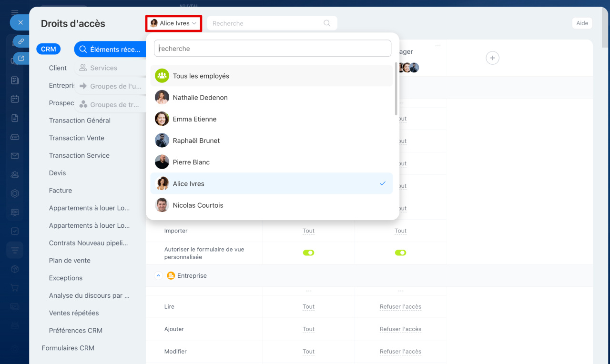Toggle second custom view form switch
The image size is (610, 364).
point(400,253)
